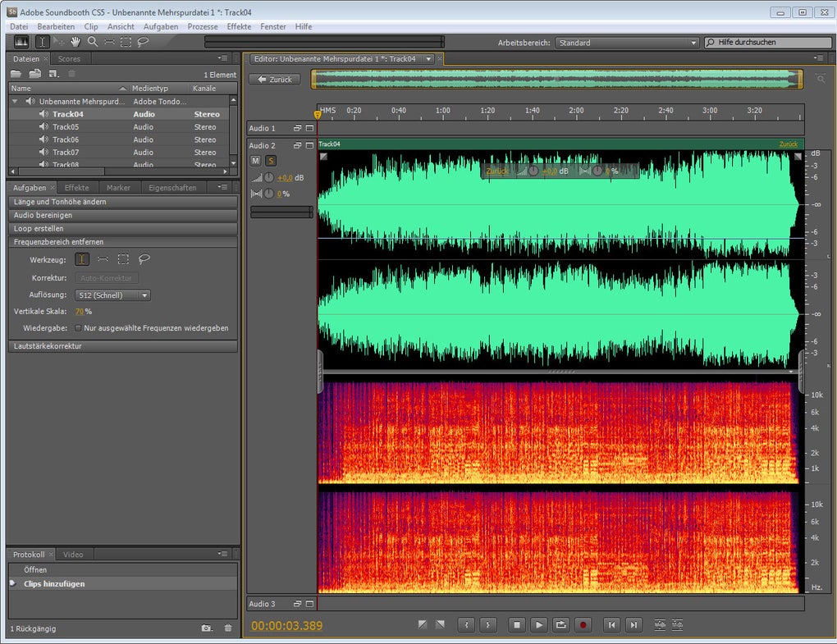Open the Arbeitsbereich Standard dropdown
Image resolution: width=837 pixels, height=644 pixels.
627,43
